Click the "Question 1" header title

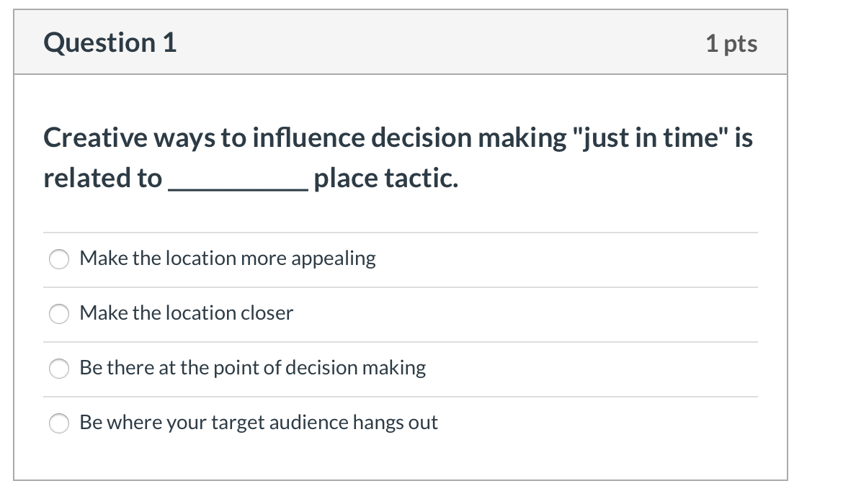pos(109,42)
